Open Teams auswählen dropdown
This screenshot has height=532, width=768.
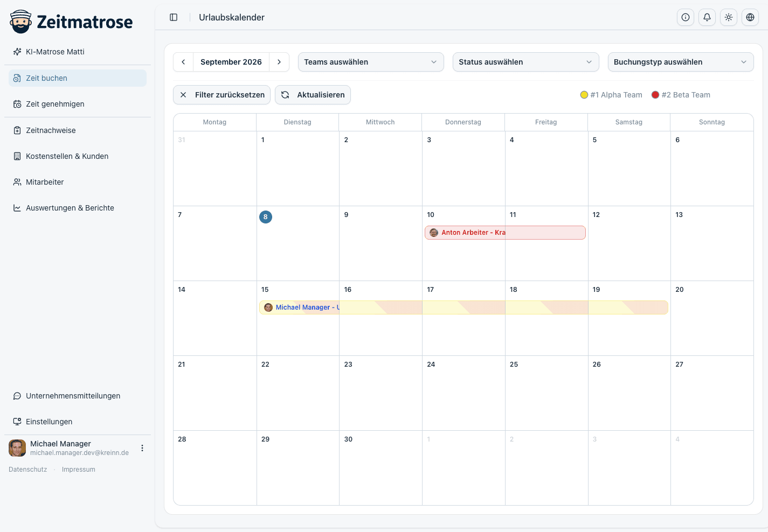371,62
